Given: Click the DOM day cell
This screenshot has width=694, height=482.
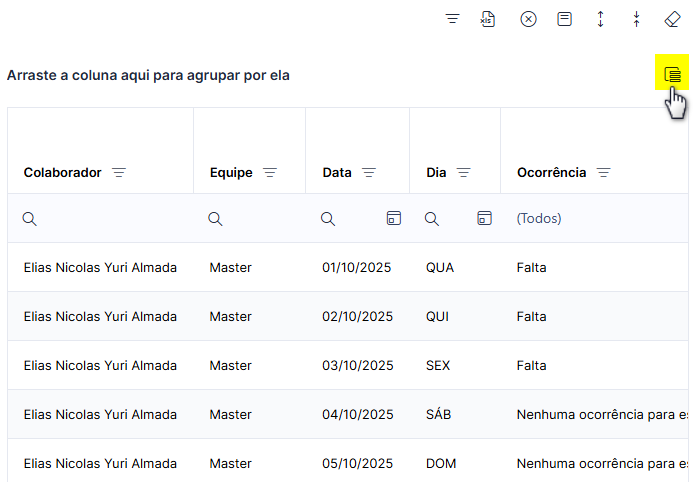Looking at the screenshot, I should 441,463.
